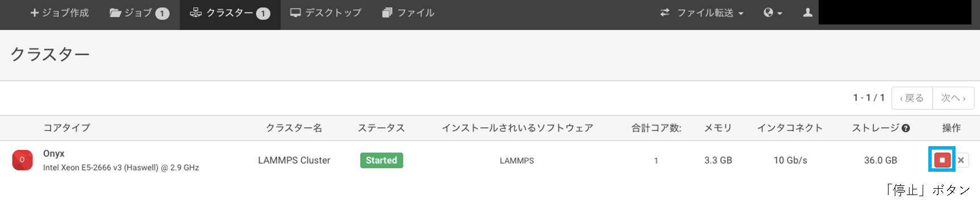
Task: Click the green Started status badge
Action: 381,160
